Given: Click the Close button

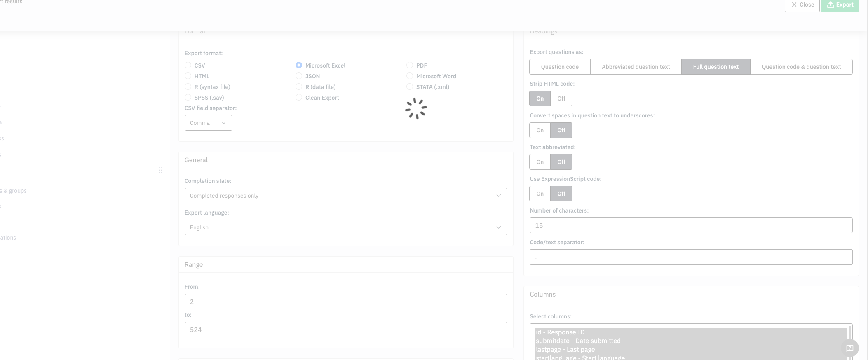Looking at the screenshot, I should coord(802,5).
